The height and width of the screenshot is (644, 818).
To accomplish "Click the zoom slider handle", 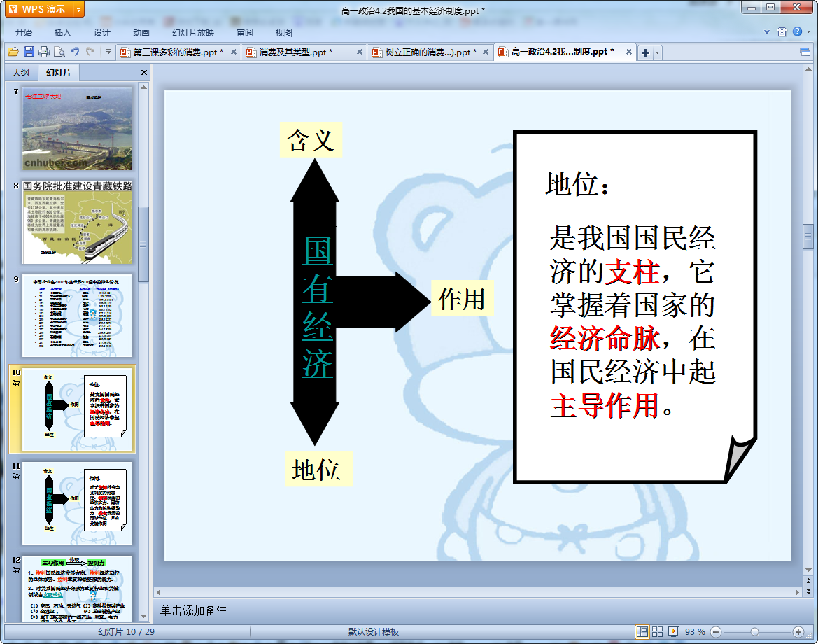I will click(x=754, y=632).
